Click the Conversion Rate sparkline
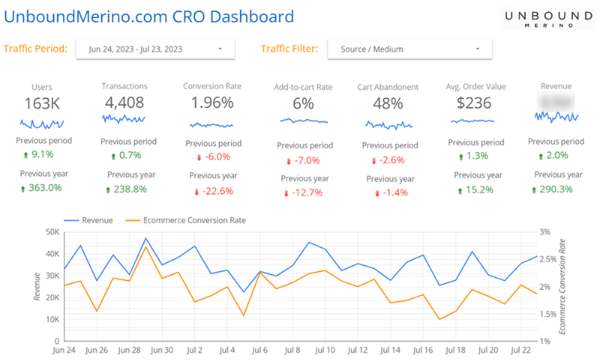 pos(212,124)
